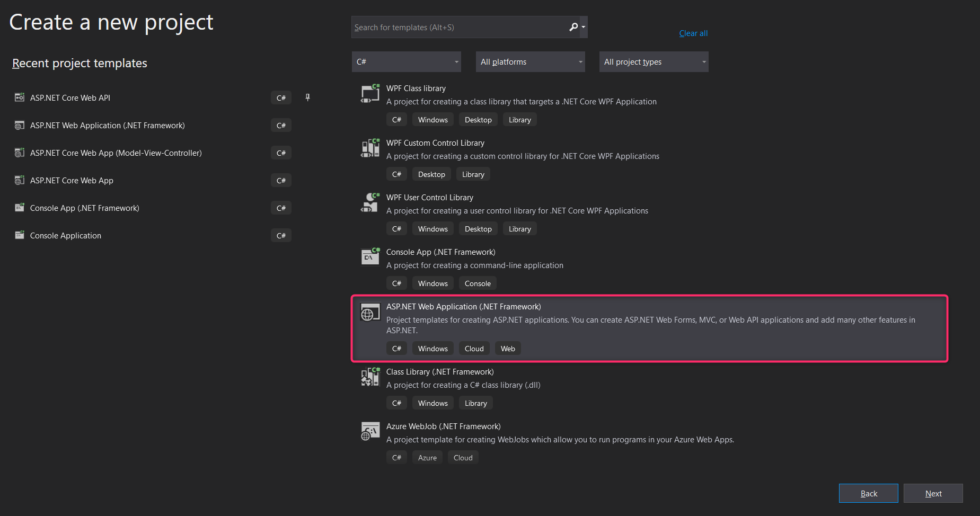Click the Windows tag under Class Library (.NET Framework)

[x=433, y=403]
